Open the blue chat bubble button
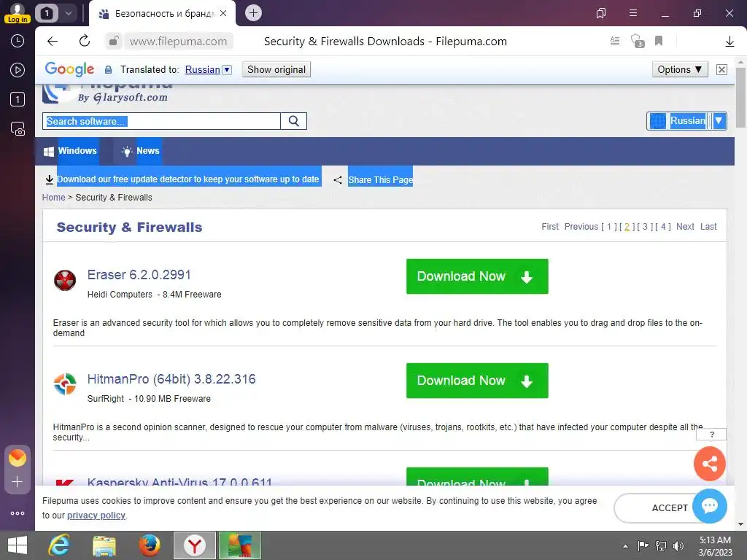This screenshot has height=560, width=747. point(709,505)
